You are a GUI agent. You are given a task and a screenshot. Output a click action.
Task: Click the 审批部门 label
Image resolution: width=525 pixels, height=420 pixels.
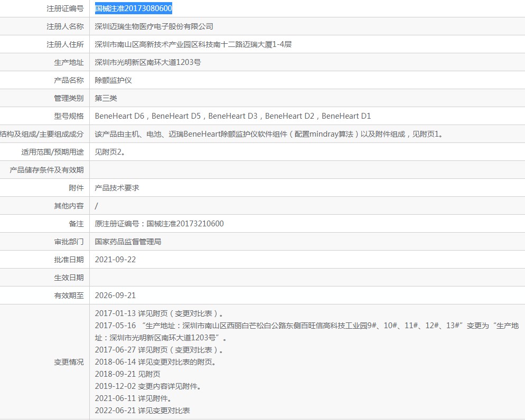coord(69,242)
